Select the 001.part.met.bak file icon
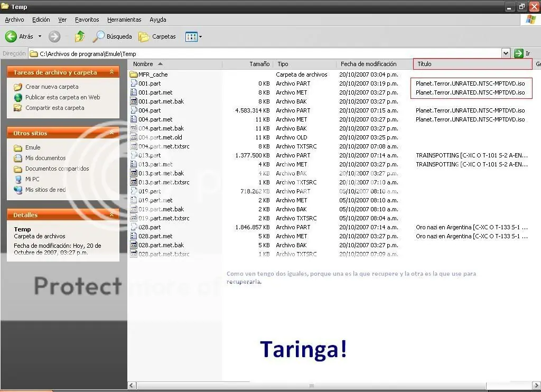Viewport: 541px width, 392px height. point(134,101)
